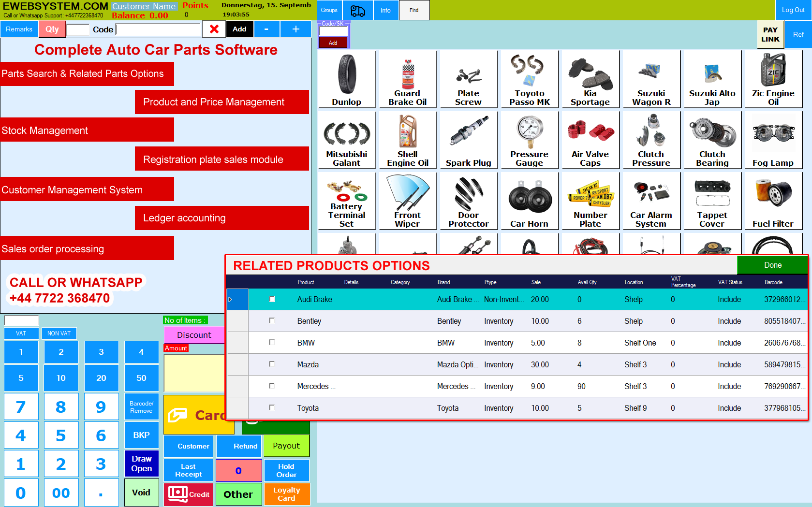Tick the Toyota row checkbox

pyautogui.click(x=272, y=407)
